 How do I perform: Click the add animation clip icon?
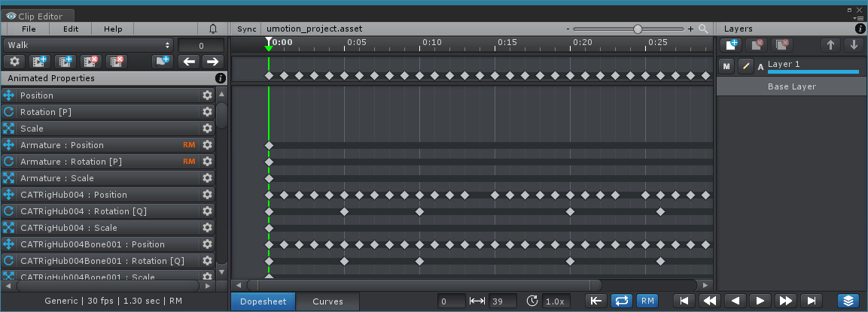[40, 62]
